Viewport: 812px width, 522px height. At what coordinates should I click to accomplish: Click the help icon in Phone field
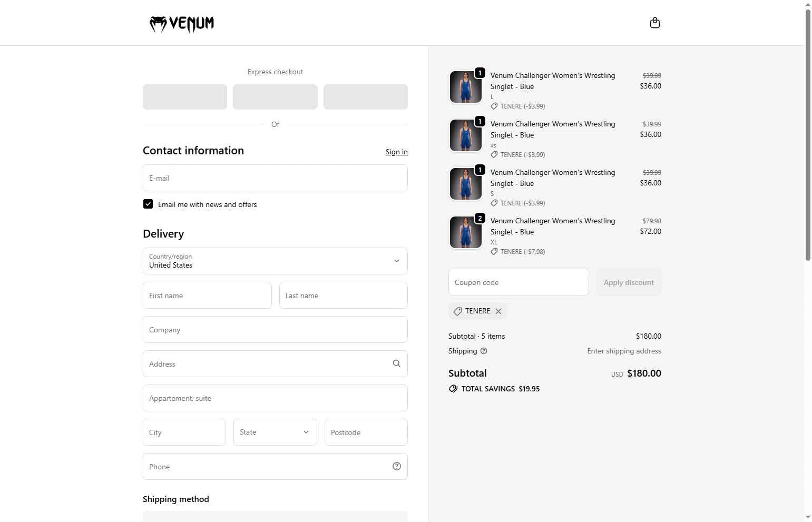pos(397,466)
